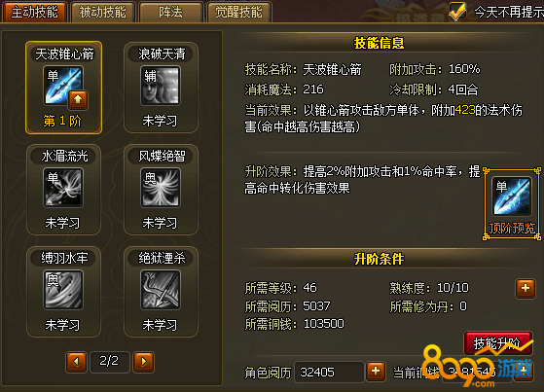Select the 缚羽水牢 skill icon
This screenshot has height=392, width=544.
click(x=63, y=289)
